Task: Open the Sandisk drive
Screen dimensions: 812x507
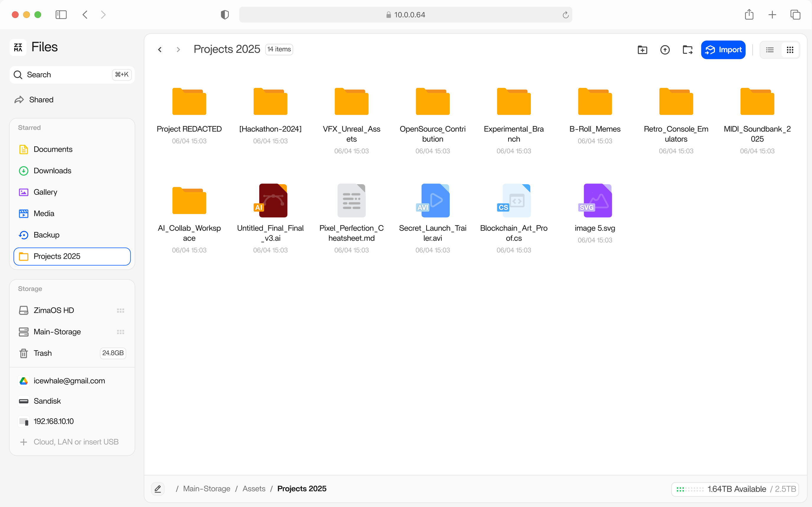Action: click(47, 401)
